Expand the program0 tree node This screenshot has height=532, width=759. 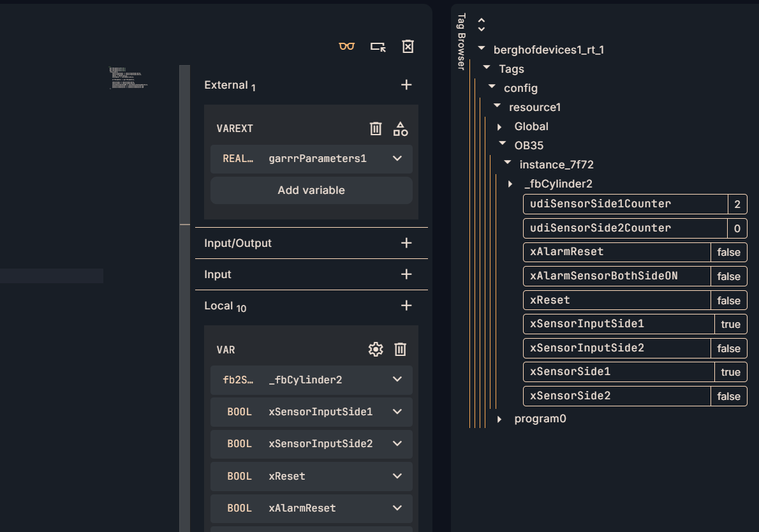(x=501, y=419)
